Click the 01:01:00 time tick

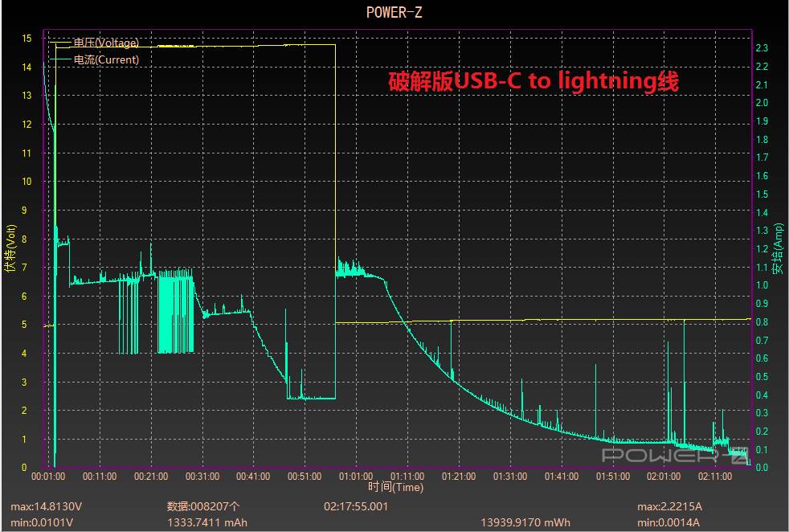(x=356, y=476)
